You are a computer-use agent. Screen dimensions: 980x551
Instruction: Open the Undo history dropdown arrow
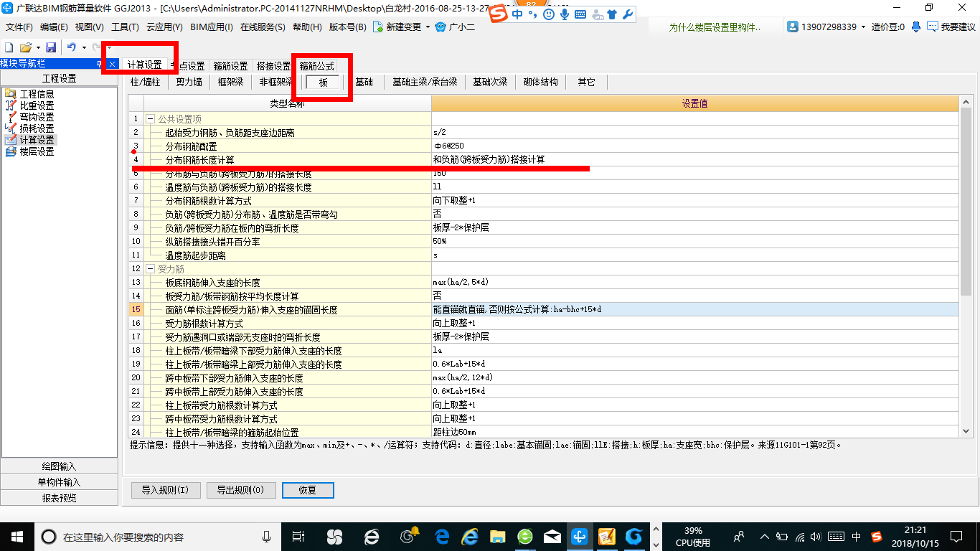pos(83,47)
